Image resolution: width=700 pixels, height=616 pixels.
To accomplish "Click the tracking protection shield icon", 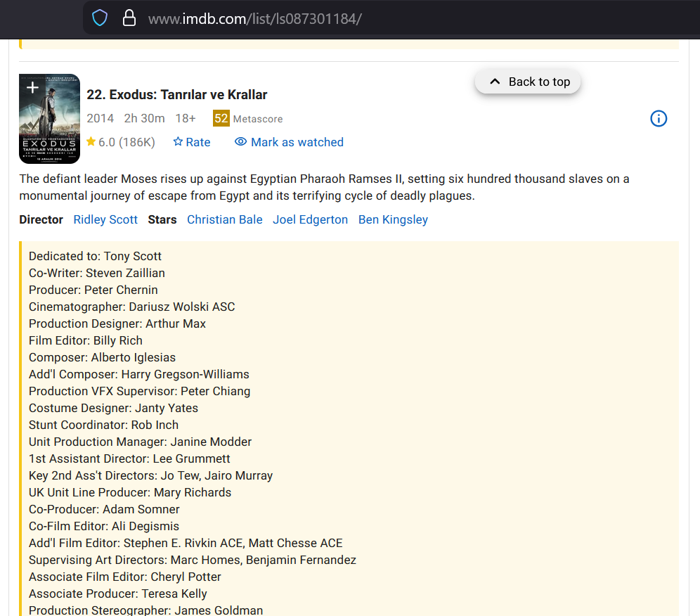I will pyautogui.click(x=100, y=18).
